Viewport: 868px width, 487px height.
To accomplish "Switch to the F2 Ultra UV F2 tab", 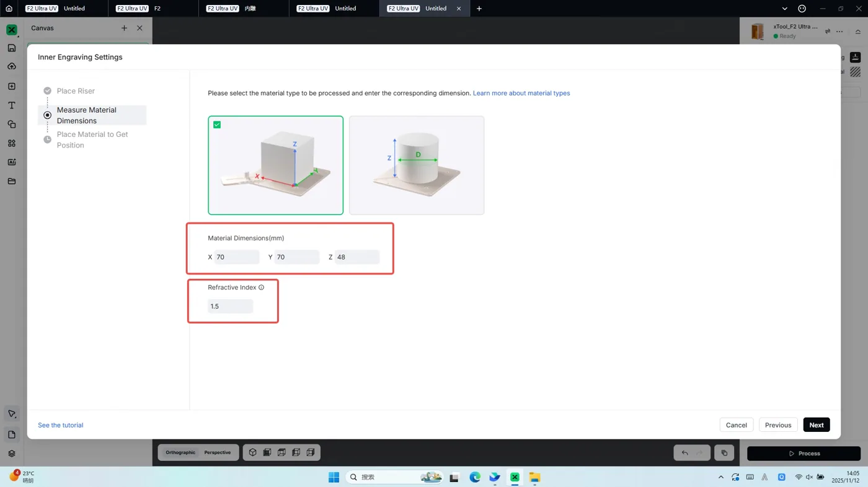I will pos(154,9).
